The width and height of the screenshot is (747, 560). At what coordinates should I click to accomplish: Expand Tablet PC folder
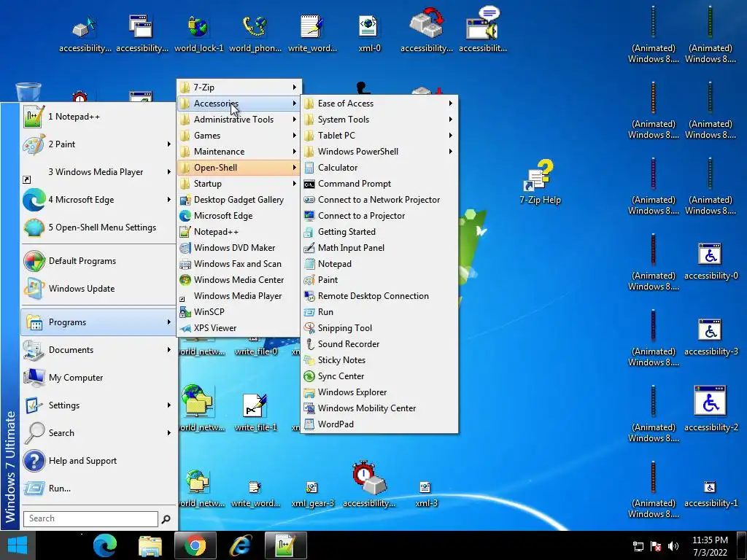(379, 136)
